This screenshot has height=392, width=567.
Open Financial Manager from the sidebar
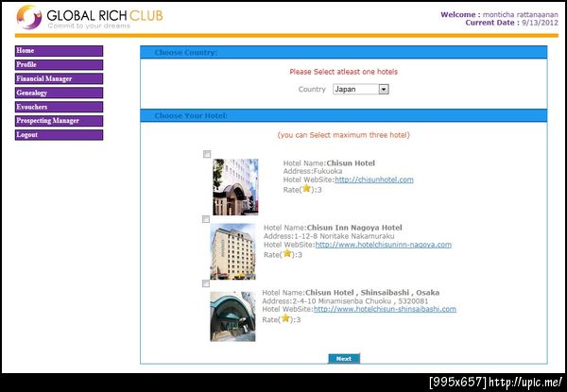pos(59,78)
